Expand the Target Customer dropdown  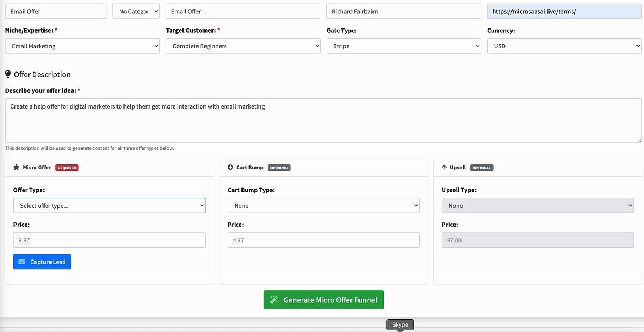(243, 46)
